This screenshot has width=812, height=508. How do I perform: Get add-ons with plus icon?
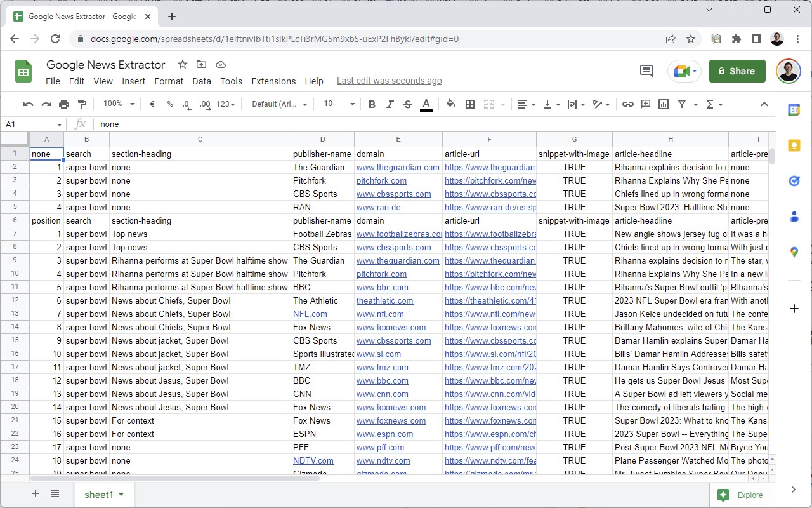794,309
